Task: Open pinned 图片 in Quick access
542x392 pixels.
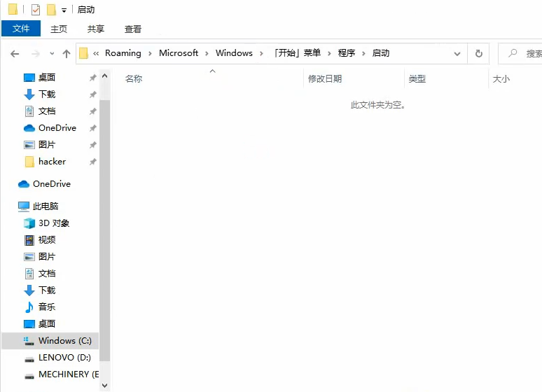Action: [47, 144]
